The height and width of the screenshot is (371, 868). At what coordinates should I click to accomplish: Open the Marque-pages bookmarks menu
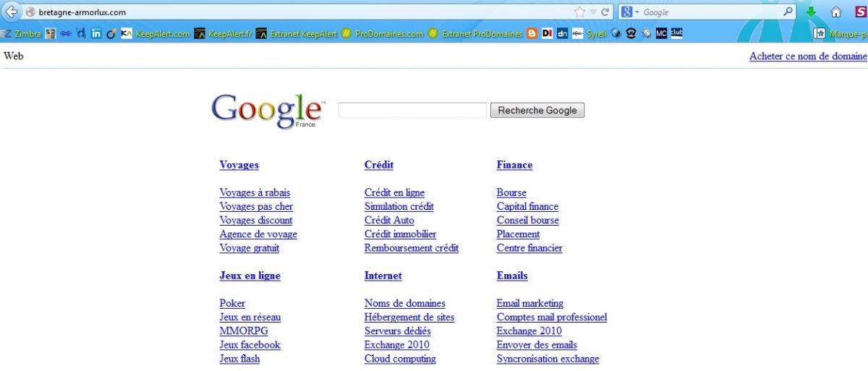click(x=841, y=33)
